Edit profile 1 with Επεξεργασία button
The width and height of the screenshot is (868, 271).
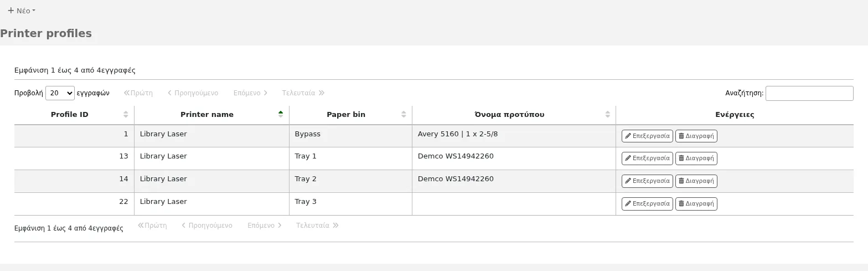(x=647, y=136)
